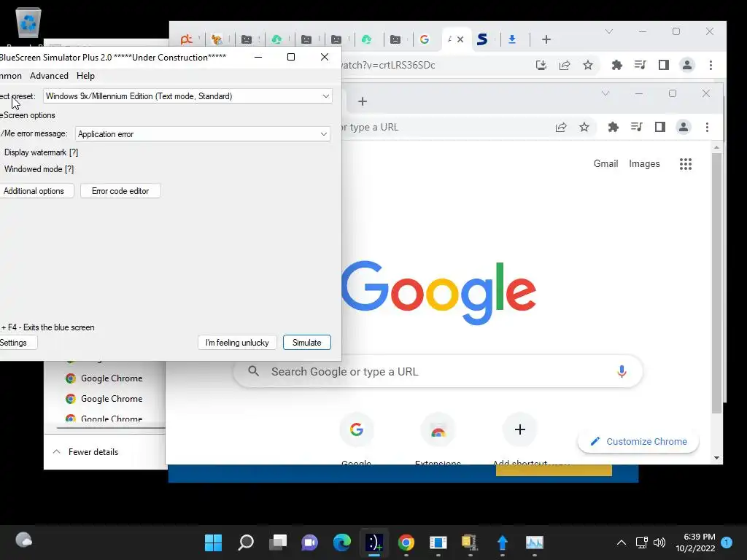The width and height of the screenshot is (747, 560).
Task: Open the Extensions shortcut tile
Action: (x=438, y=429)
